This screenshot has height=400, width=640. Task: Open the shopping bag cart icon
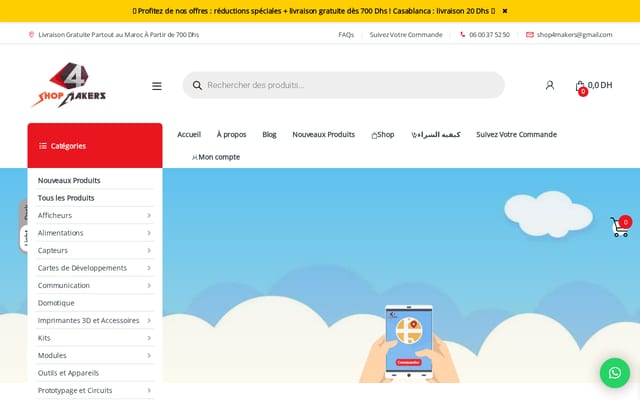(x=580, y=86)
